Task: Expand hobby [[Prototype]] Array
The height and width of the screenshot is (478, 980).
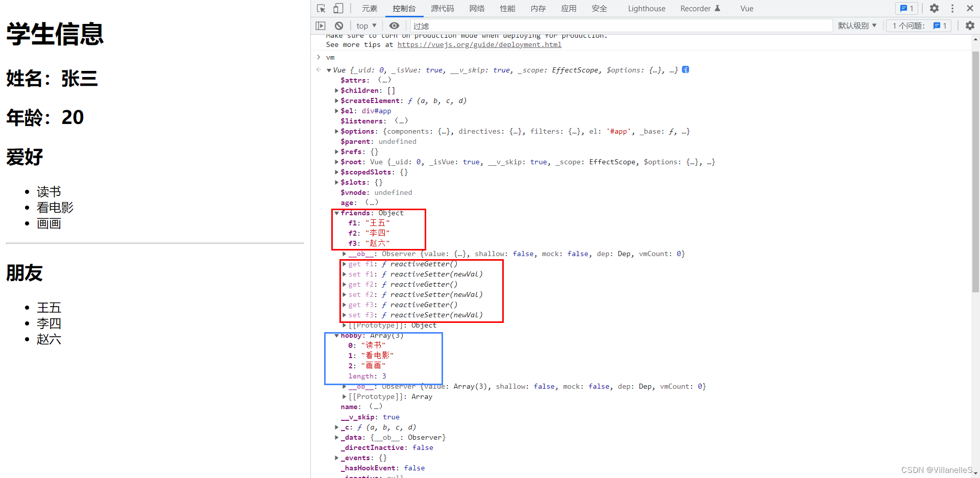Action: coord(345,397)
